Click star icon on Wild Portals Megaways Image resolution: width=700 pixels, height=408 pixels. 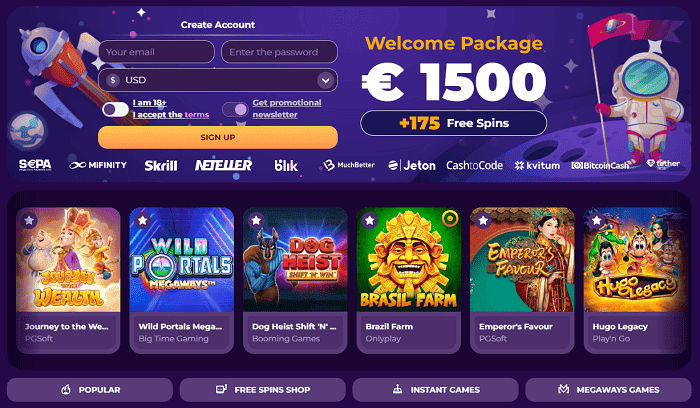(x=143, y=220)
